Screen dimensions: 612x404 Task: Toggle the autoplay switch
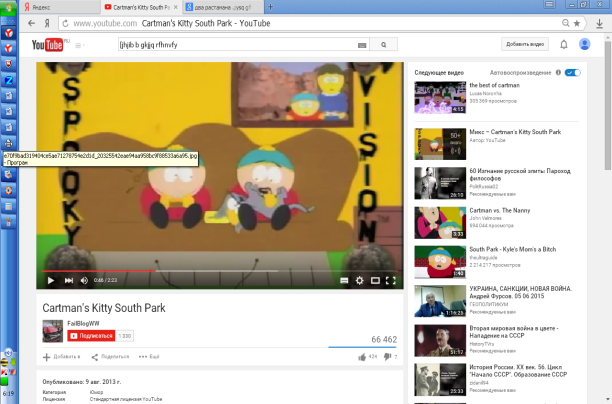(x=573, y=73)
